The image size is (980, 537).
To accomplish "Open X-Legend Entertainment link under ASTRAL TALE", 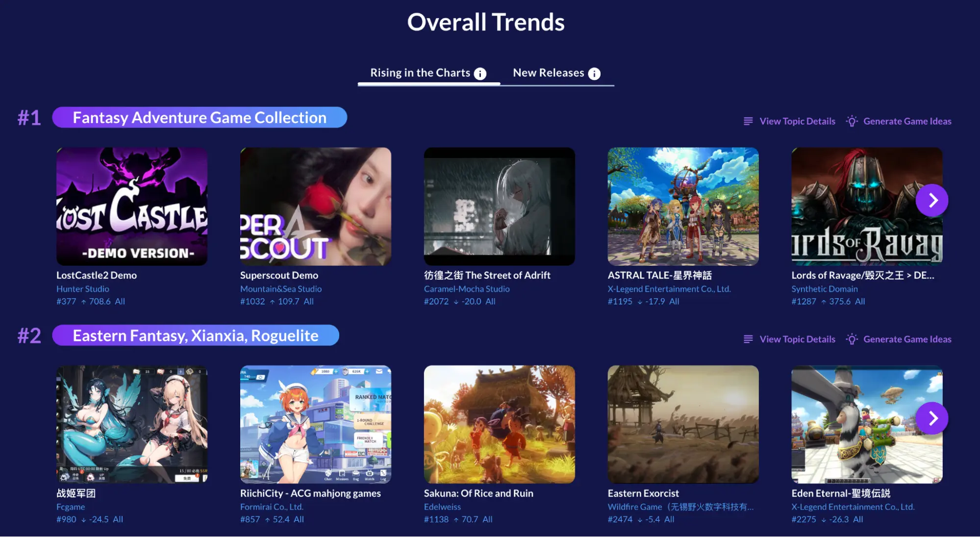I will click(x=669, y=289).
